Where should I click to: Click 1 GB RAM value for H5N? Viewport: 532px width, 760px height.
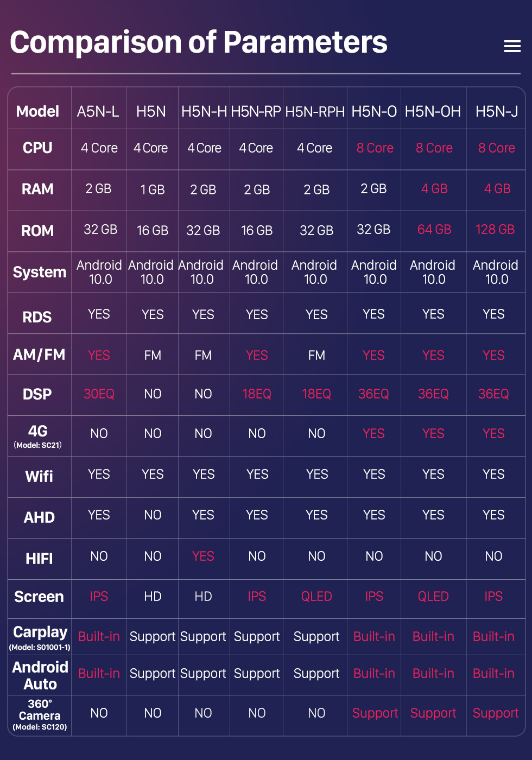point(153,190)
